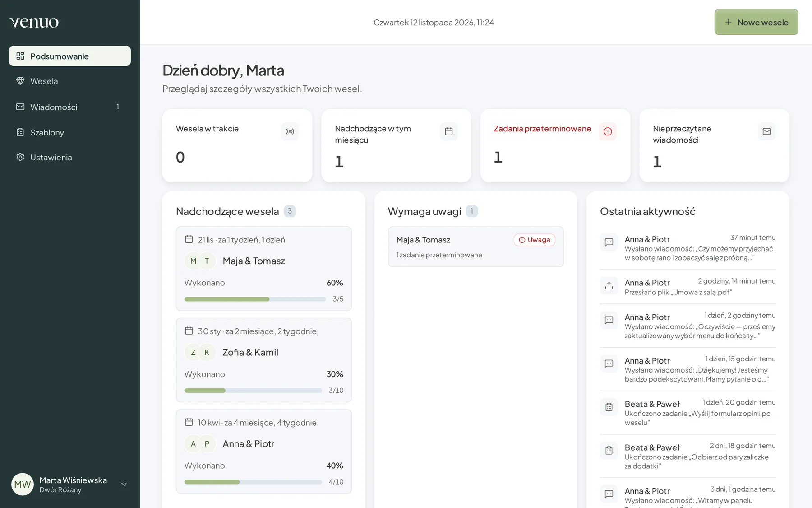Open Wiadomości in the sidebar

[70, 107]
